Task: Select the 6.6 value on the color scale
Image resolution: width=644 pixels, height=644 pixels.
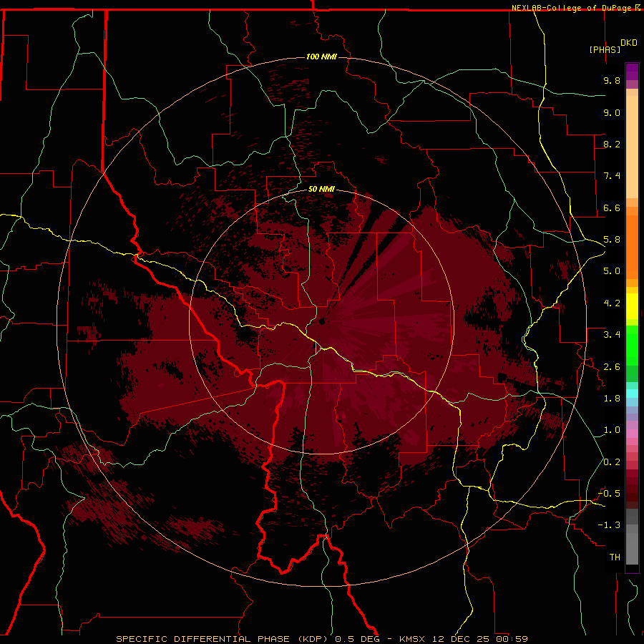Action: pos(612,208)
